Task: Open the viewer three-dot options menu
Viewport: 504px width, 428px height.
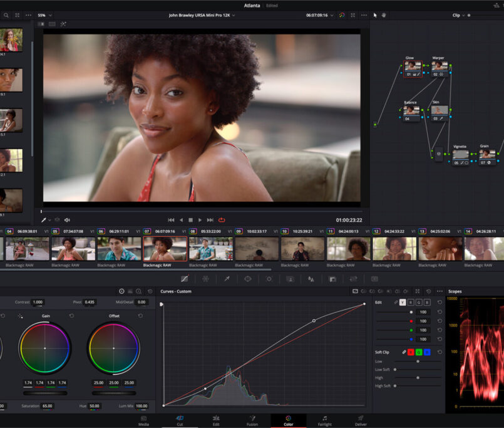Action: (x=364, y=15)
